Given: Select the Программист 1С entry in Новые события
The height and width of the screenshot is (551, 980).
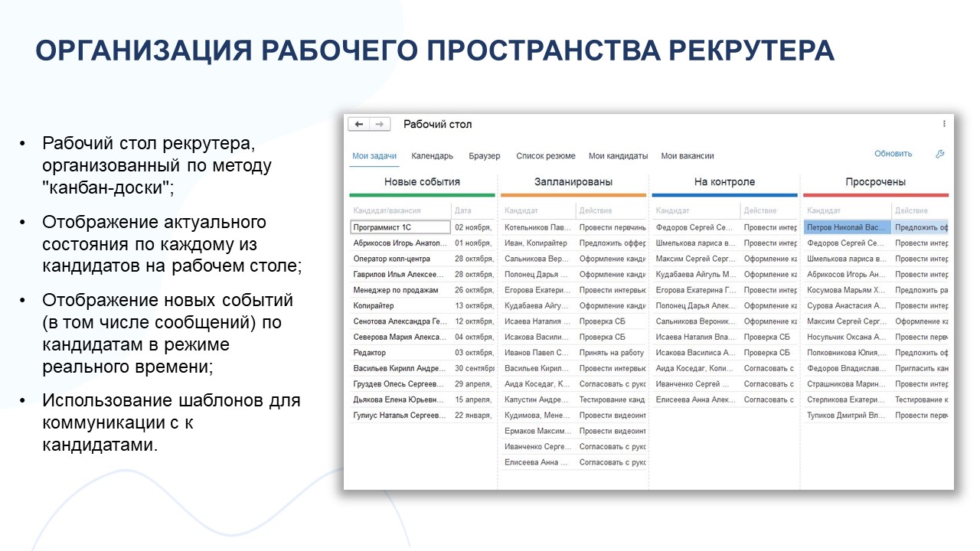Looking at the screenshot, I should click(x=399, y=227).
